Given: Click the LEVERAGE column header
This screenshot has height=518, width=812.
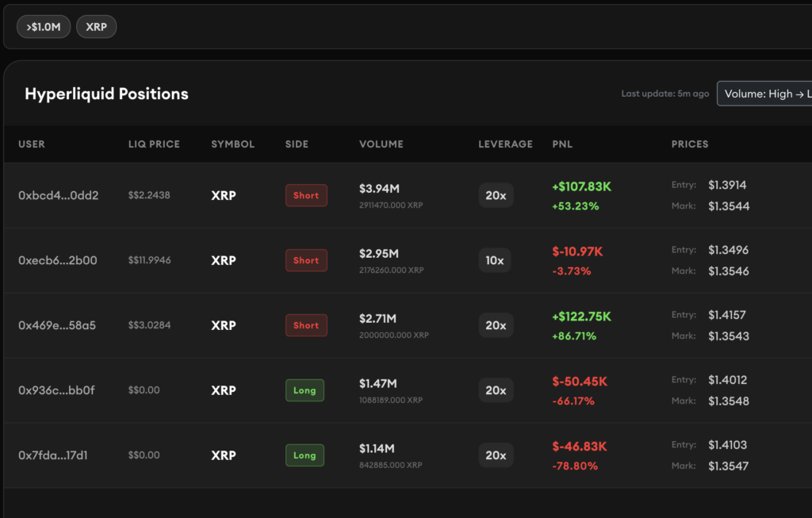Looking at the screenshot, I should pyautogui.click(x=505, y=144).
